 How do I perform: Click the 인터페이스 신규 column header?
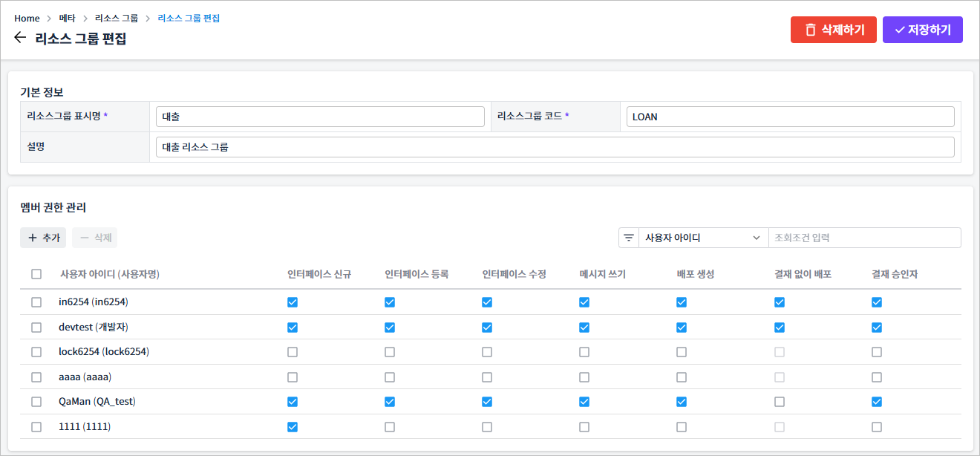(x=319, y=274)
